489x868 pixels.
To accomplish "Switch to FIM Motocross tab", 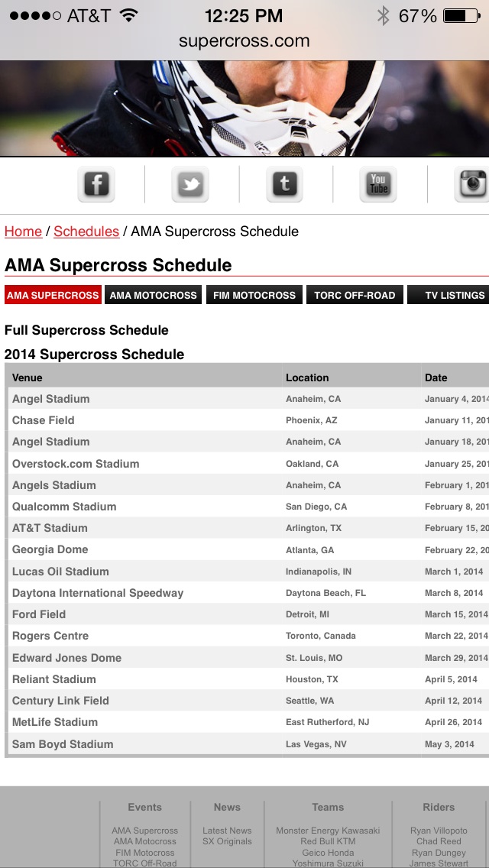I will [x=254, y=295].
